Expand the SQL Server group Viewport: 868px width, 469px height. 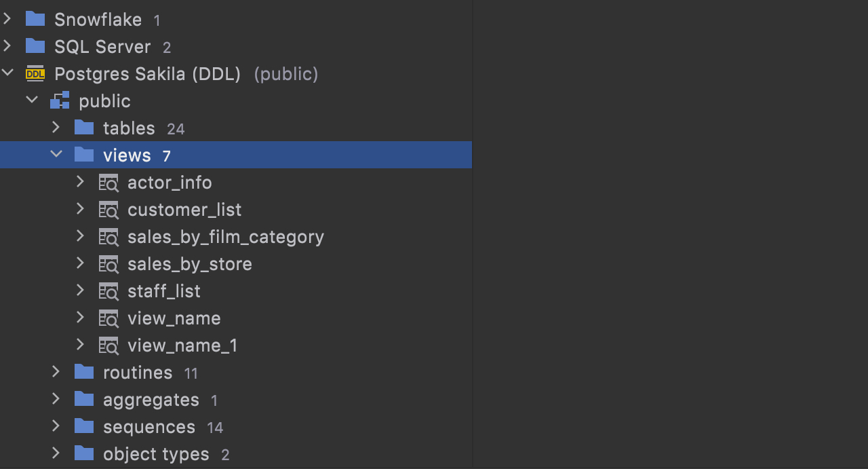(x=7, y=46)
